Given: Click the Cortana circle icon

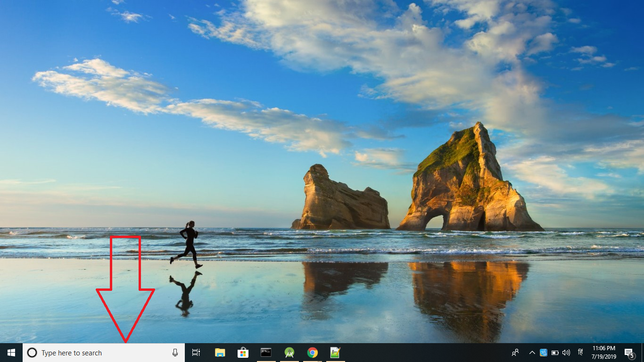Looking at the screenshot, I should pyautogui.click(x=32, y=353).
